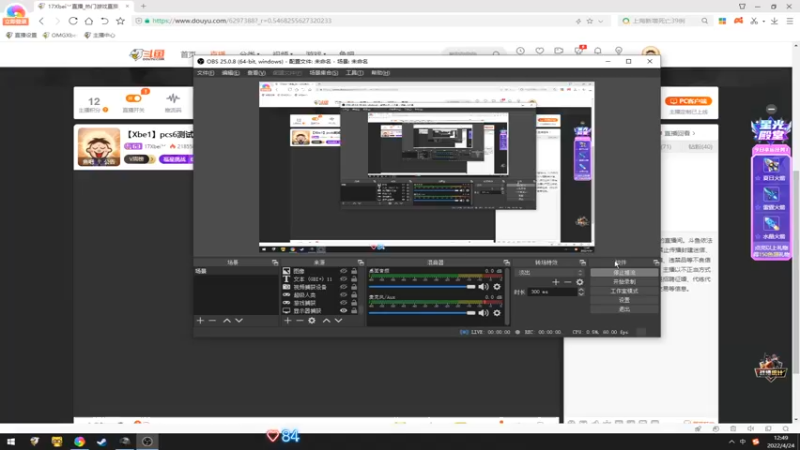800x450 pixels.
Task: Open settings gear for 桌面音频 mixer channel
Action: pos(496,287)
